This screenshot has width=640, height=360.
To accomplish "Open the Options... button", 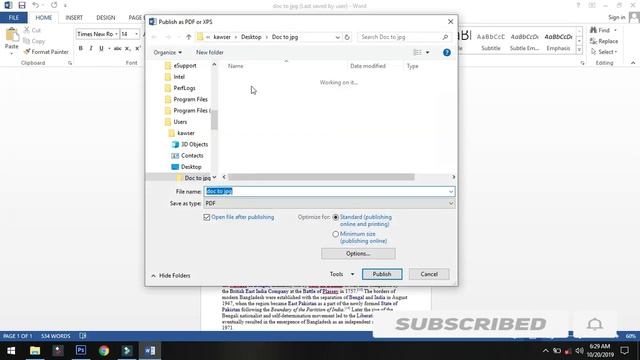I will point(358,254).
